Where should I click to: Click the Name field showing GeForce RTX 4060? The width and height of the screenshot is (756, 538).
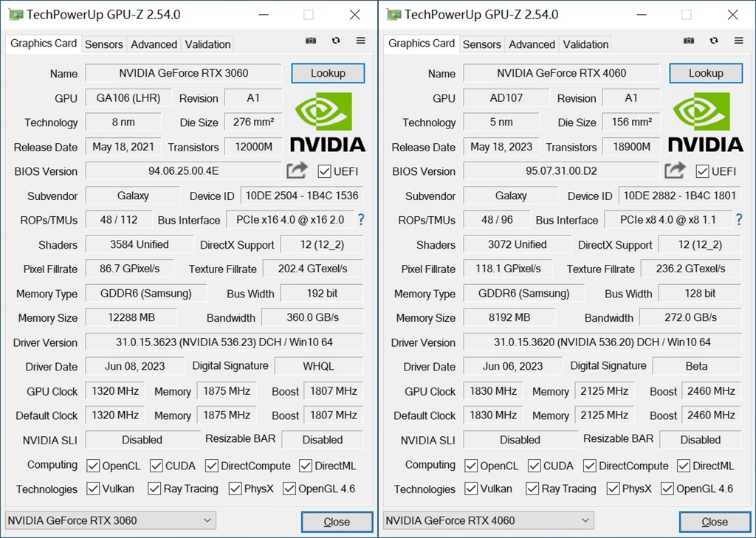(x=562, y=73)
